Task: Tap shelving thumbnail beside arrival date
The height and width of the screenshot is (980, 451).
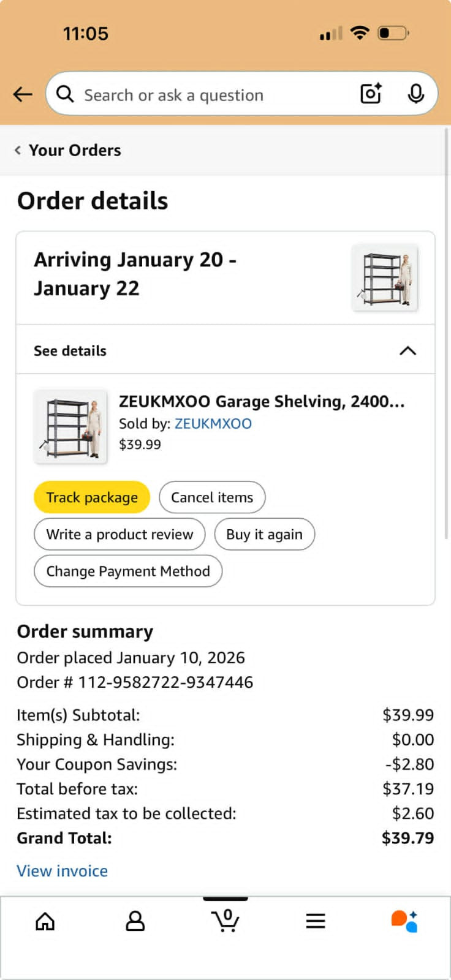Action: pos(385,277)
